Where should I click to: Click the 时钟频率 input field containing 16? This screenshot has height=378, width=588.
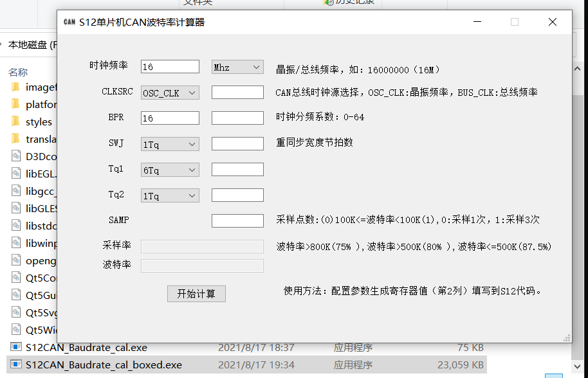coord(170,67)
